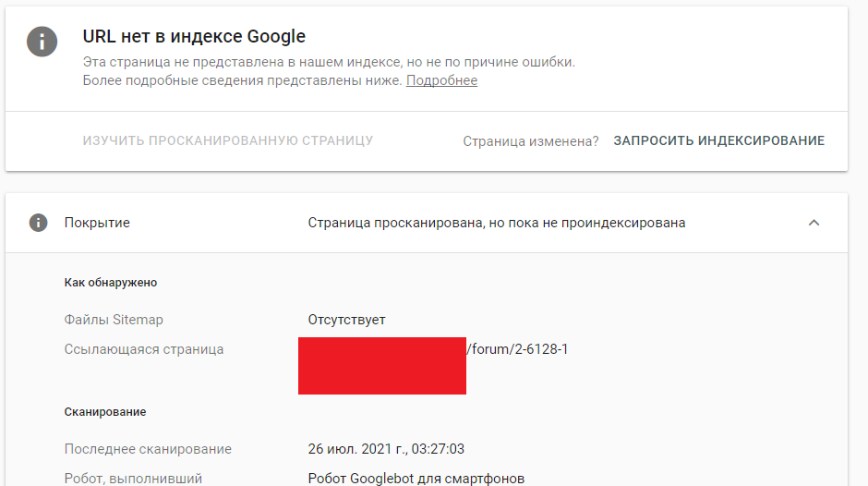Click the crawl date 26 июл. 2021 г.
This screenshot has height=486, width=868.
(386, 449)
